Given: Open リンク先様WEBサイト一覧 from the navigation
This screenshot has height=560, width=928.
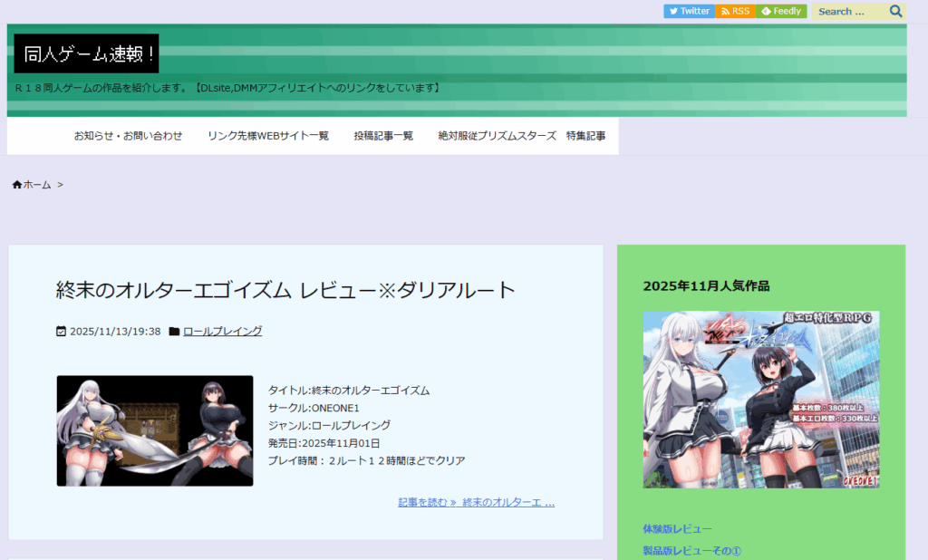Looking at the screenshot, I should coord(268,135).
